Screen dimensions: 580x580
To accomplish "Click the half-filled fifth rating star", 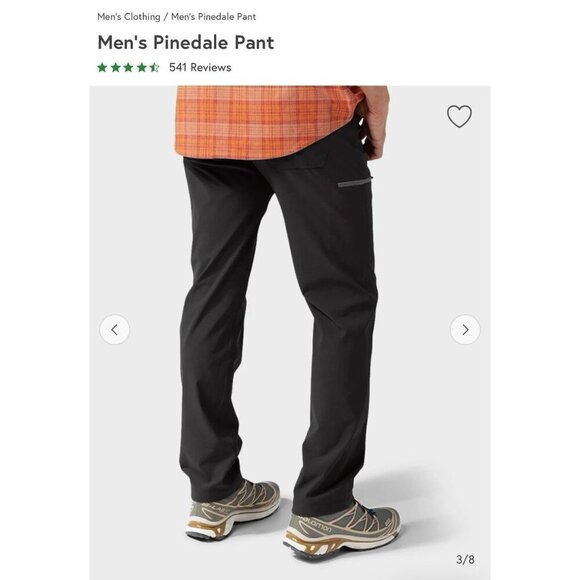I will click(154, 67).
